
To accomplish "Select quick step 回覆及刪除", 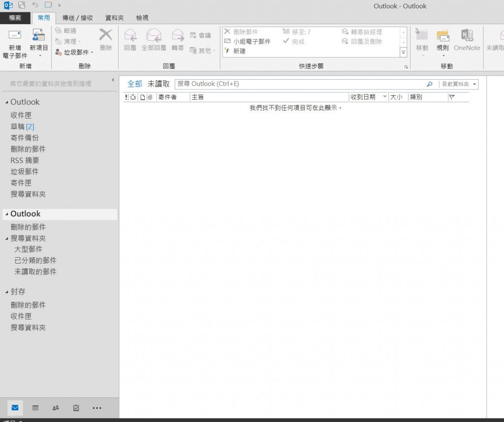I will coord(362,41).
